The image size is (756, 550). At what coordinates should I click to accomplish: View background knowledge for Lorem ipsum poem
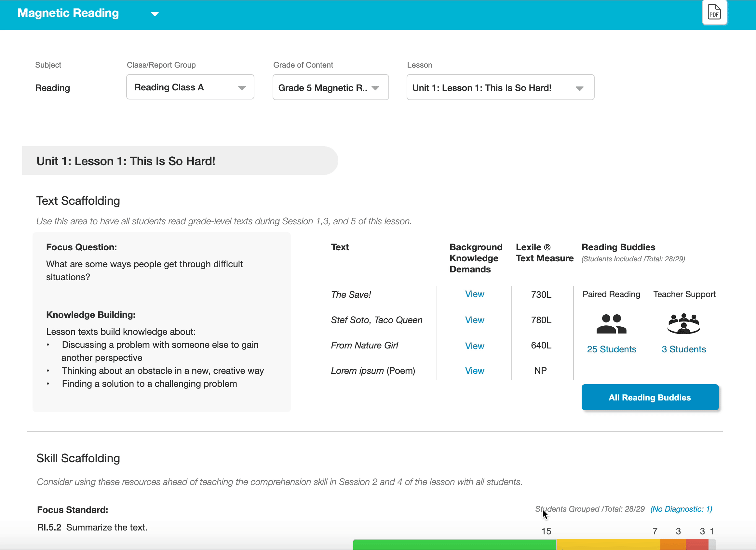click(x=474, y=371)
